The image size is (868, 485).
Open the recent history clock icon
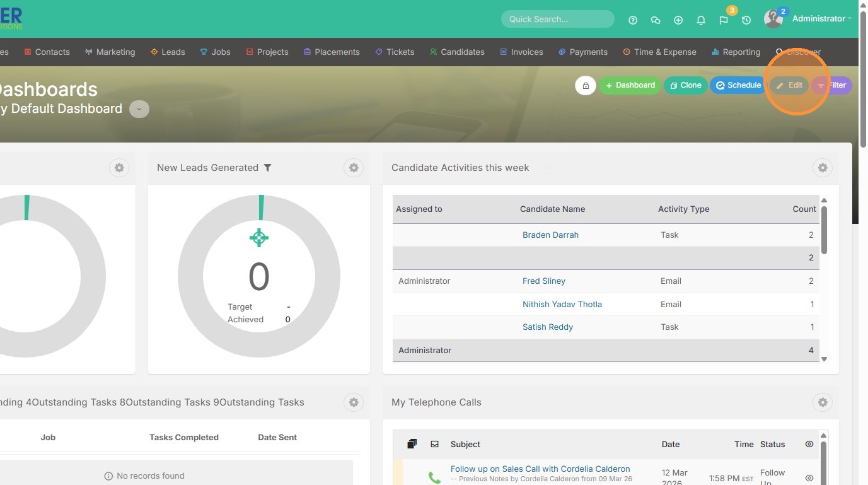[746, 20]
